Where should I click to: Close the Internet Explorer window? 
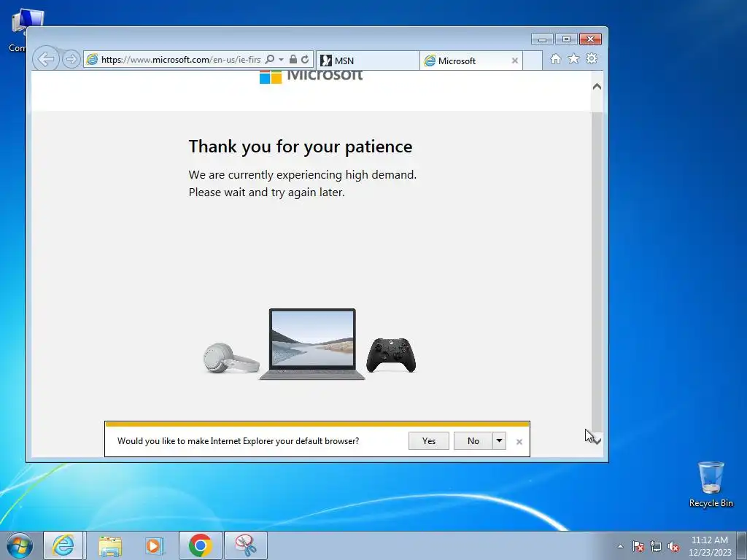[590, 39]
